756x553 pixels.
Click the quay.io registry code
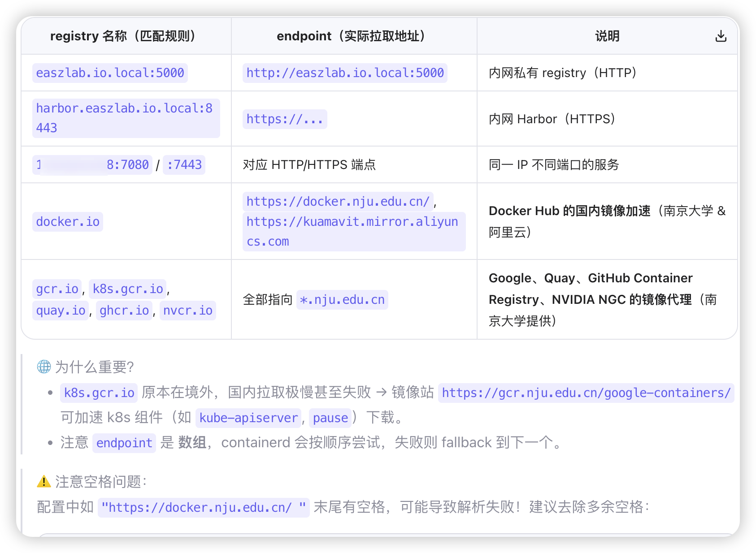click(61, 310)
